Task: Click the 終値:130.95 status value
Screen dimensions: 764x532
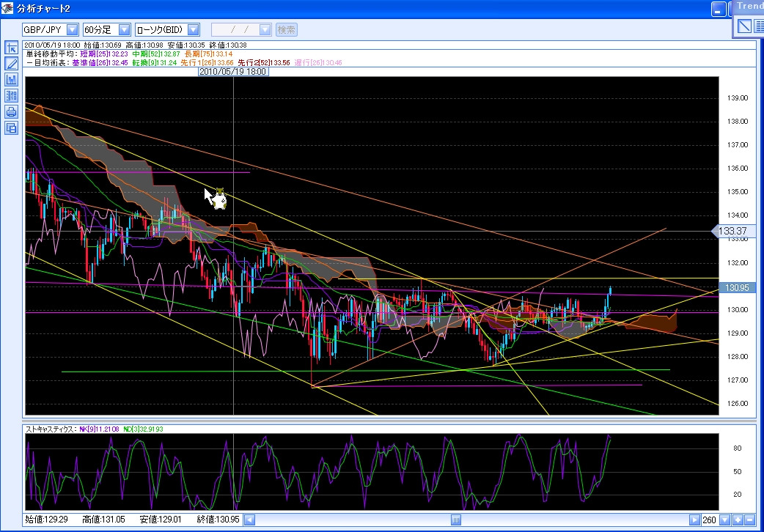Action: (218, 520)
